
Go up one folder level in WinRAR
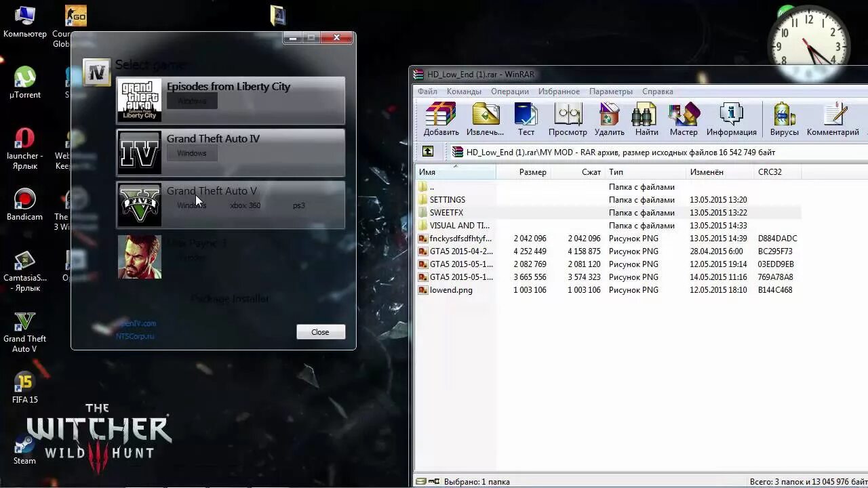[x=428, y=152]
